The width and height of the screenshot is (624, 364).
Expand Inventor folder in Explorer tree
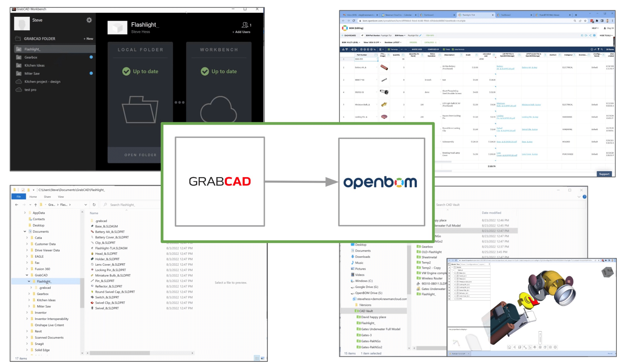27,313
